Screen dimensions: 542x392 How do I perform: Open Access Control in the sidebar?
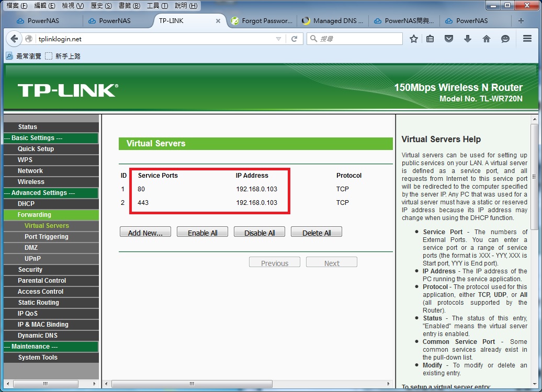[x=51, y=292]
